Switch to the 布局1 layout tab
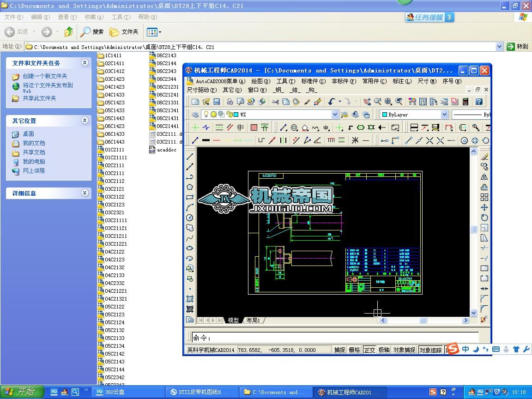This screenshot has width=532, height=399. coord(253,320)
